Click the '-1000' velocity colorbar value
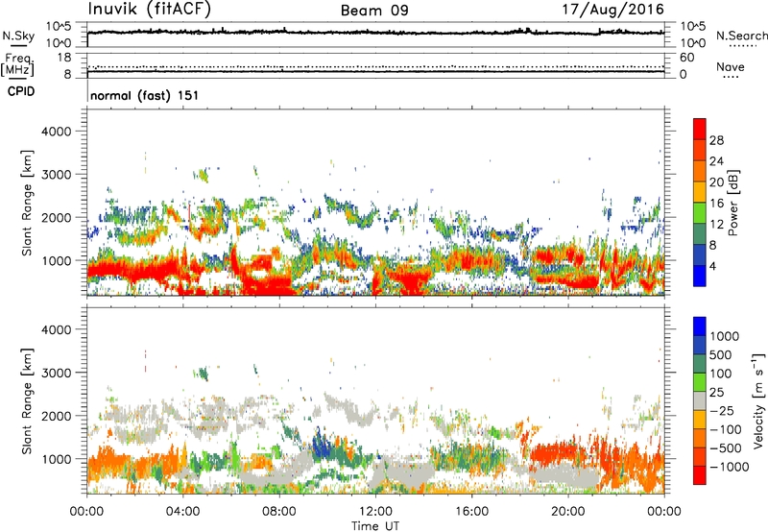 730,467
